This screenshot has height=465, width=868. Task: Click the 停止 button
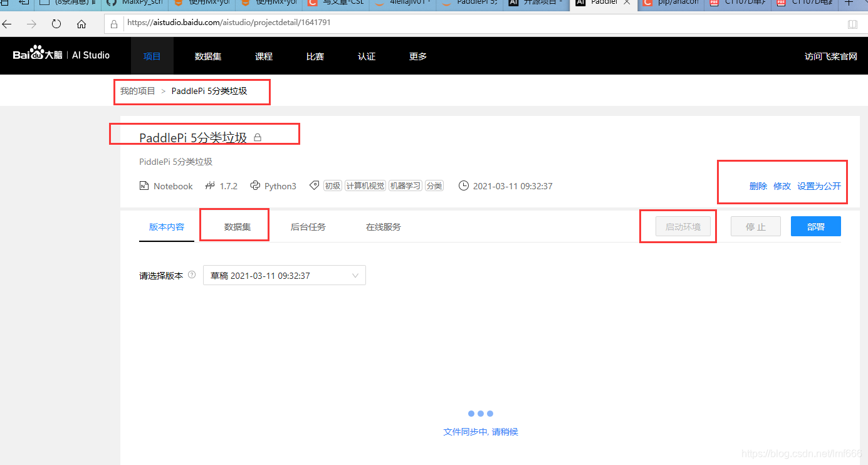(x=756, y=227)
